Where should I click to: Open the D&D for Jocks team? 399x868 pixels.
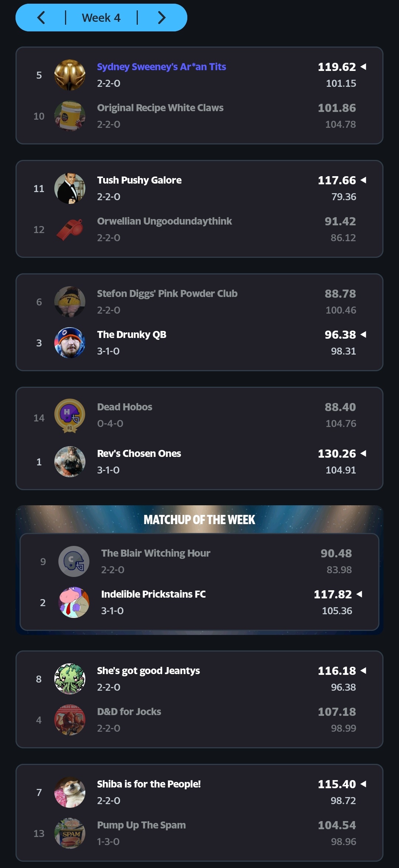[x=129, y=712]
